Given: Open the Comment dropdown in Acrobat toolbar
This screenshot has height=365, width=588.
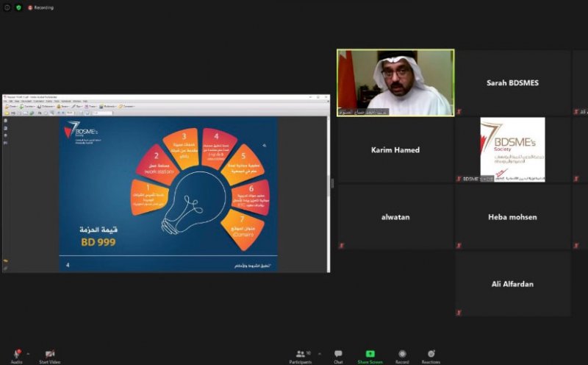Looking at the screenshot, I should (x=126, y=106).
